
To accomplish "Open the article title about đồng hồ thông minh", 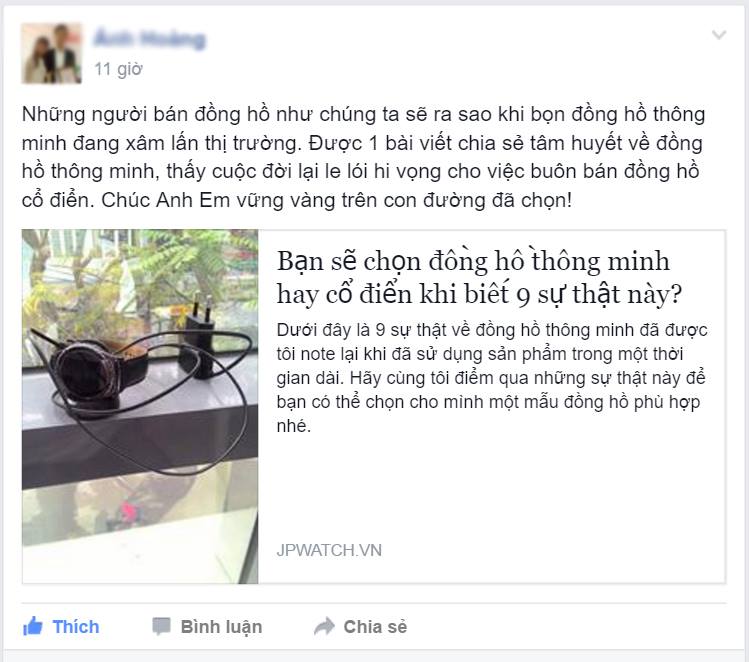I will point(479,277).
